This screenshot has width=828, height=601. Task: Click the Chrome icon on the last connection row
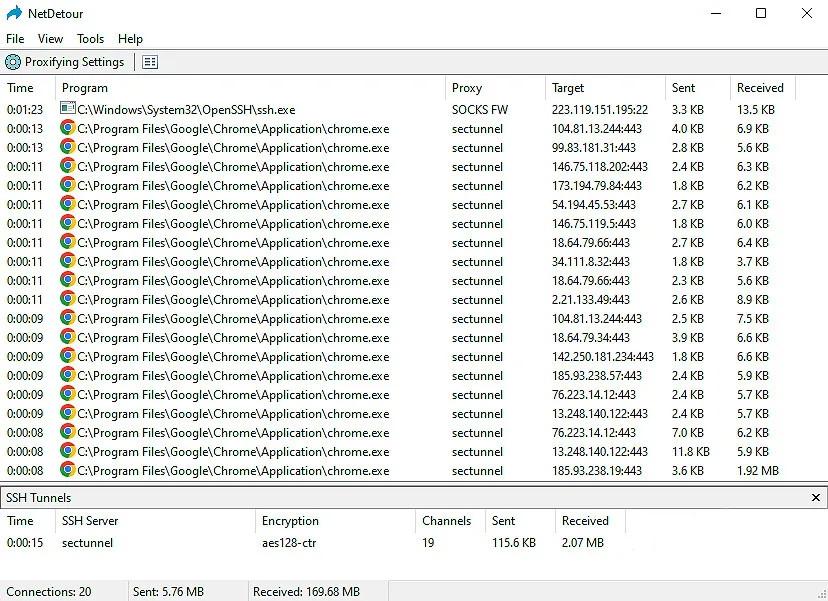(x=67, y=470)
